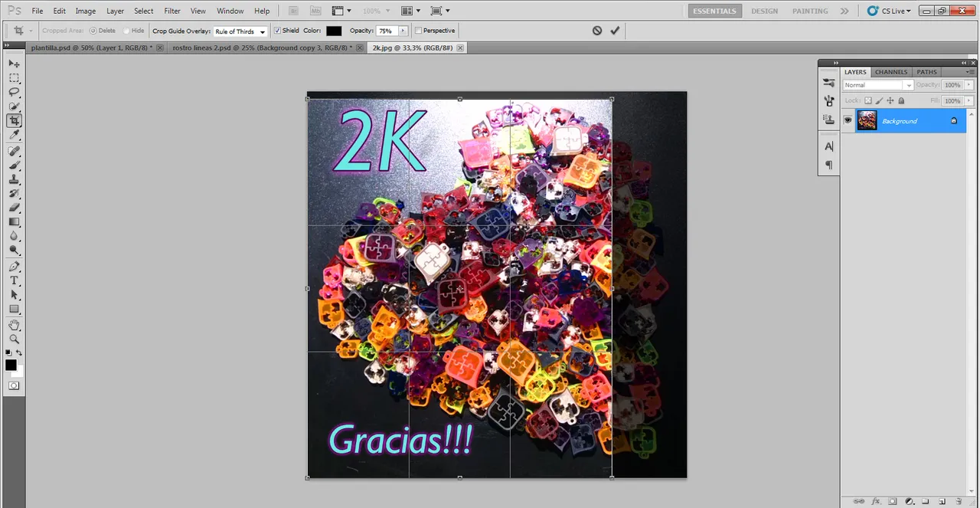
Task: Select the Pen tool
Action: [x=14, y=267]
